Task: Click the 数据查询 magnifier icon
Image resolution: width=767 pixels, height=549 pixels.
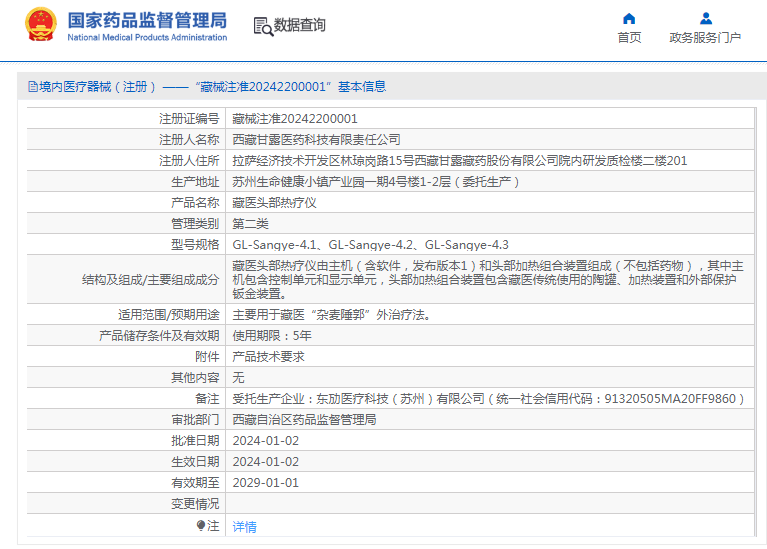Action: point(263,26)
